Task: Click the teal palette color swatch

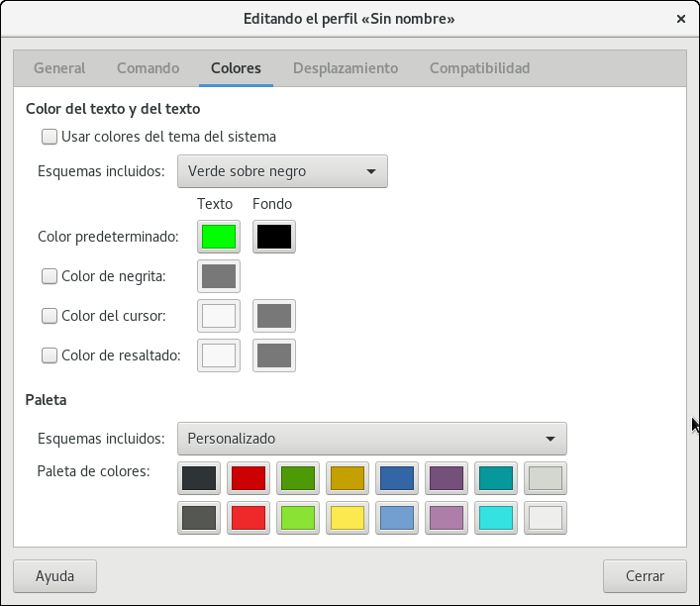Action: pyautogui.click(x=495, y=479)
